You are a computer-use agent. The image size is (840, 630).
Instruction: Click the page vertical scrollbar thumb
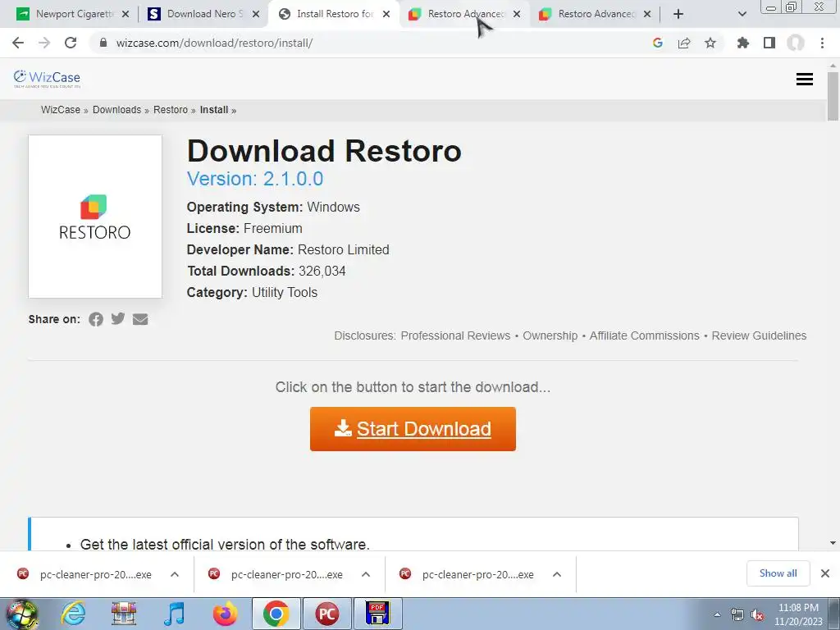click(833, 97)
